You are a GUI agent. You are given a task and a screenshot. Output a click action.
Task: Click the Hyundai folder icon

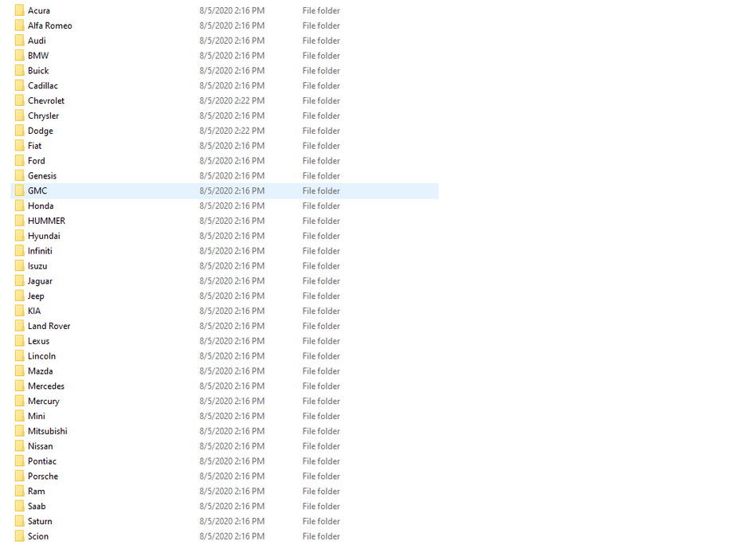(19, 235)
